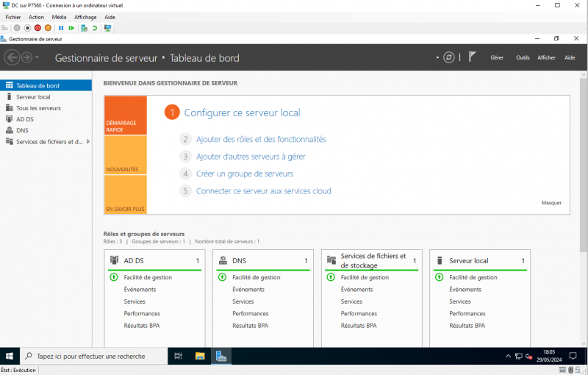588x375 pixels.
Task: Open the Afficher menu
Action: click(546, 57)
